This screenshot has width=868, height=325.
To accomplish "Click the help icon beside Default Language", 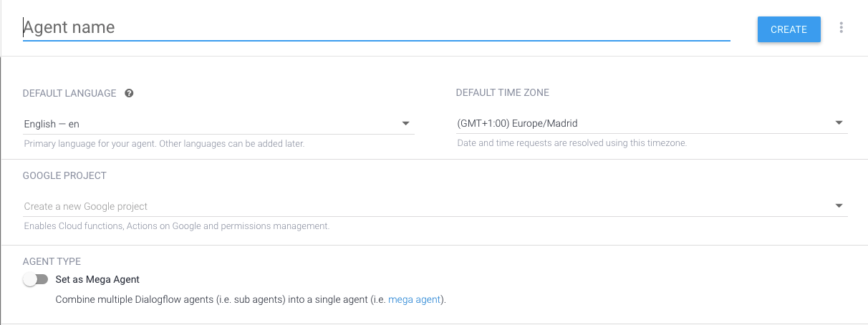I will 129,93.
